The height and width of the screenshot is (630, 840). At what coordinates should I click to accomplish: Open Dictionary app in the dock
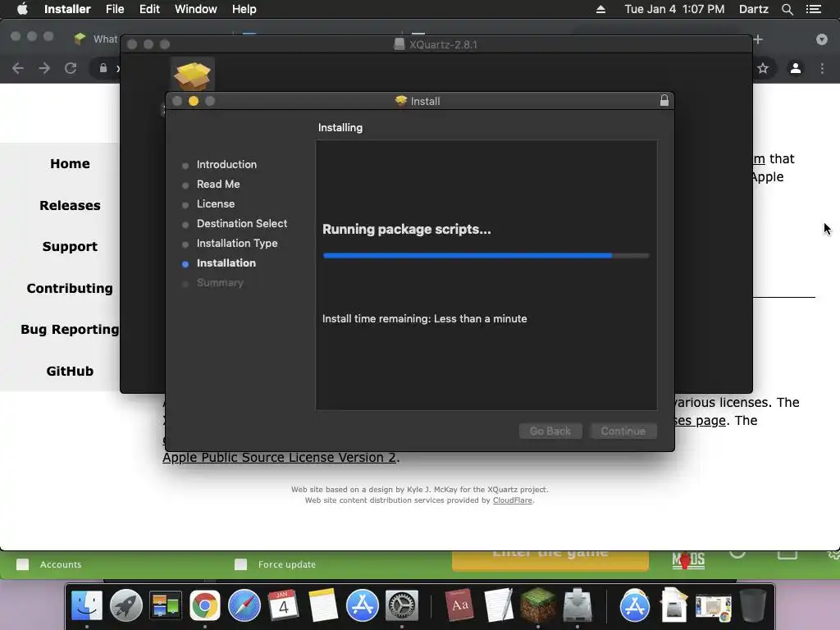click(459, 606)
